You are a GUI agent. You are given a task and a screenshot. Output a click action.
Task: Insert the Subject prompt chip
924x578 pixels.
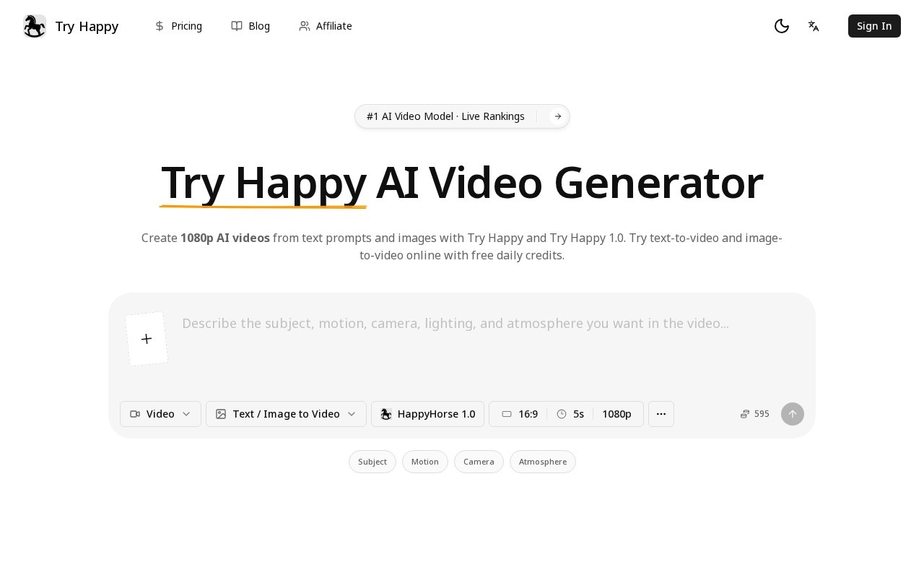372,462
